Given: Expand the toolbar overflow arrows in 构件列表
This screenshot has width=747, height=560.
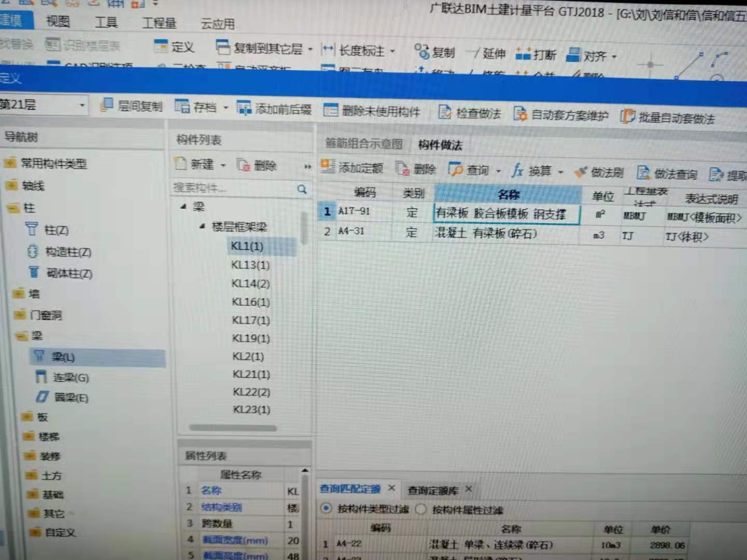Looking at the screenshot, I should [x=308, y=166].
